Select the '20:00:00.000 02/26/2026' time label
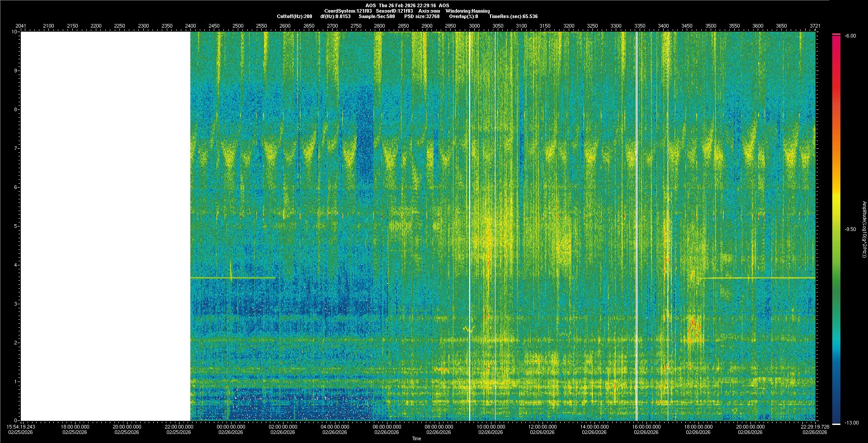Image resolution: width=868 pixels, height=443 pixels. (750, 429)
